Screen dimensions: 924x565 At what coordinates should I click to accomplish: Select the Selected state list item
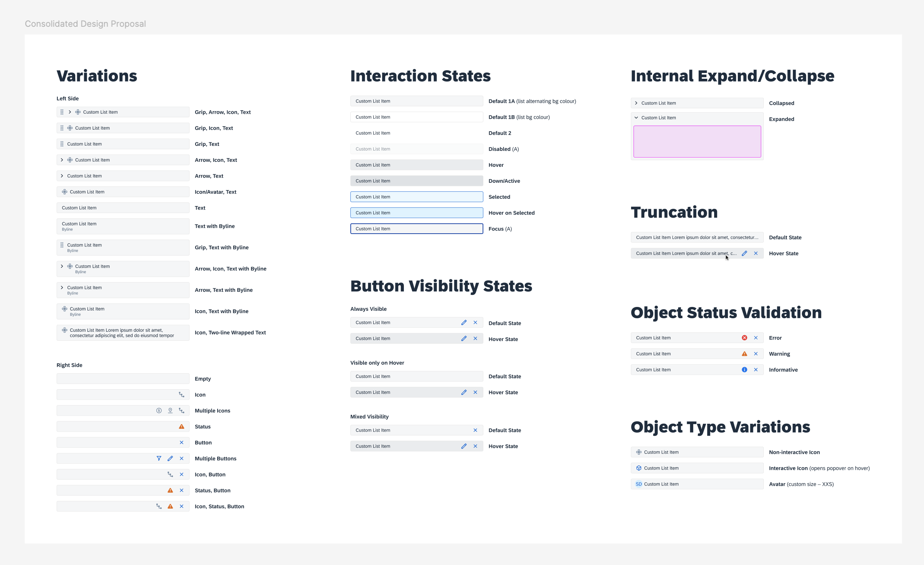pyautogui.click(x=416, y=197)
